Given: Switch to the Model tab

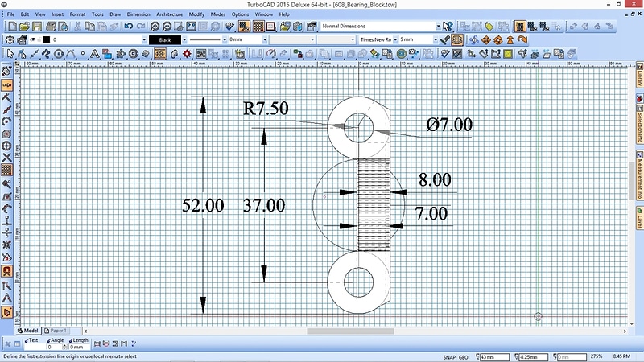Looking at the screenshot, I should [x=28, y=331].
